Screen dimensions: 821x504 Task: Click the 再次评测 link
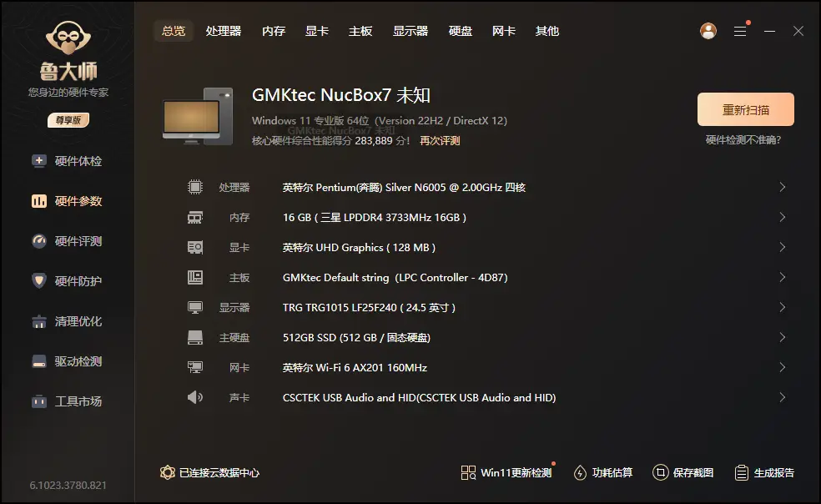[x=440, y=141]
